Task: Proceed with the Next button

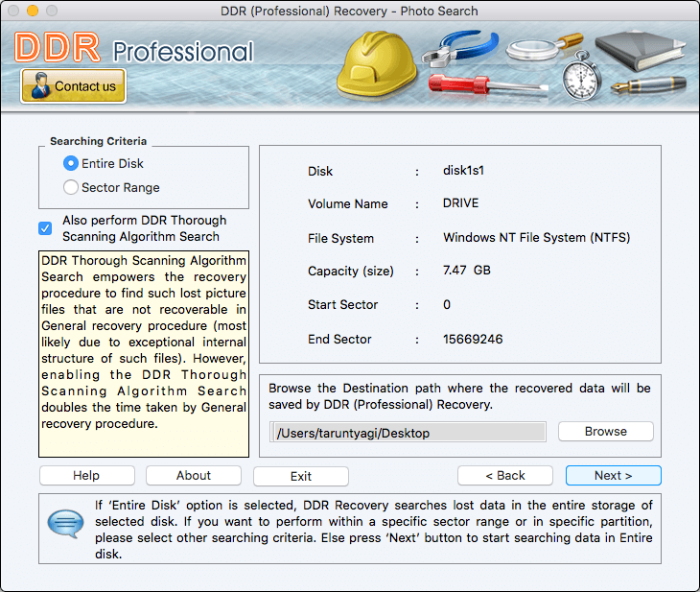Action: click(614, 475)
